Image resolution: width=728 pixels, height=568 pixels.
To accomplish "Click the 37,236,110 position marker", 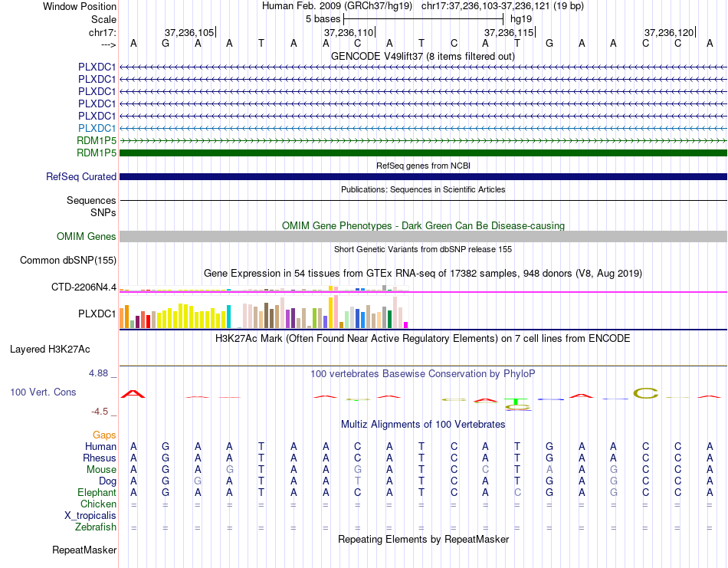I will (349, 32).
